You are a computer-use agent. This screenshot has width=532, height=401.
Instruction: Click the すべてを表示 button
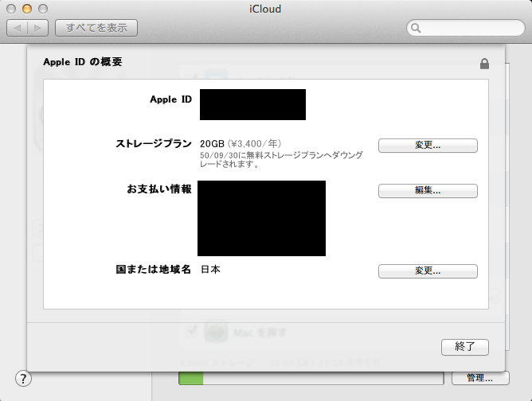coord(96,28)
